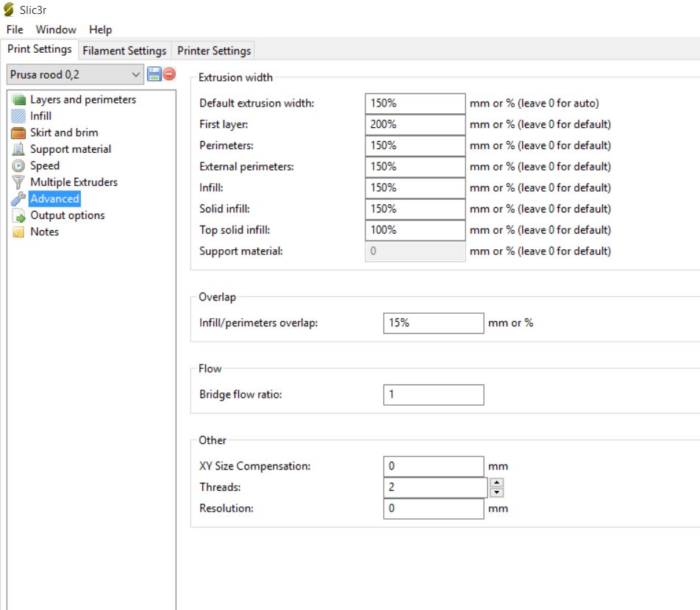Viewport: 700px width, 610px height.
Task: Focus the Perimeters width field
Action: (415, 146)
